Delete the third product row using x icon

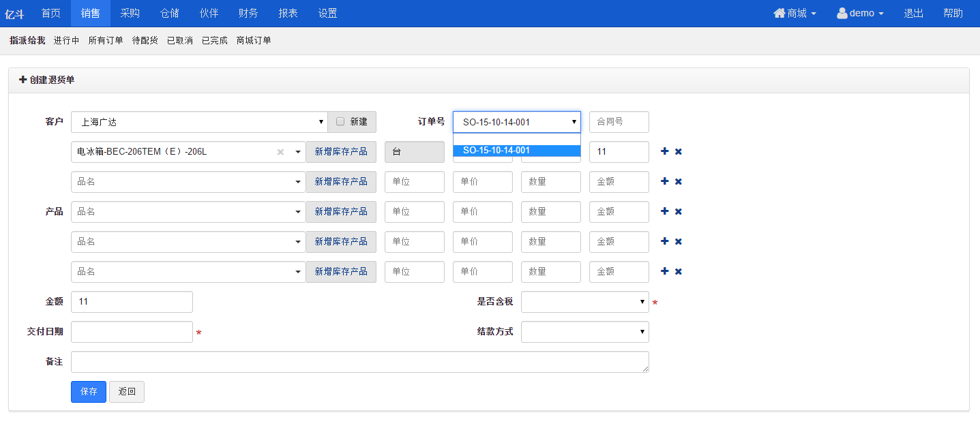[679, 211]
